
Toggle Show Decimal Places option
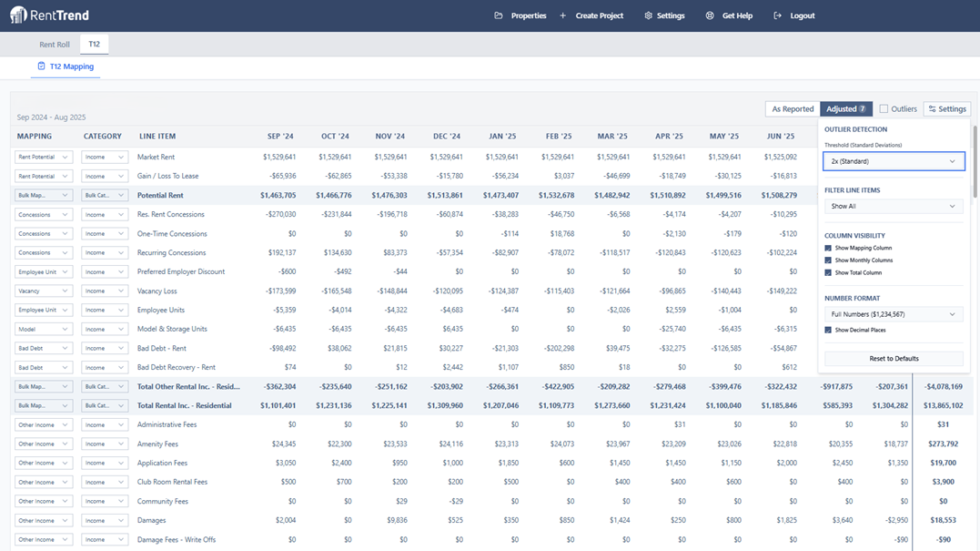tap(827, 328)
